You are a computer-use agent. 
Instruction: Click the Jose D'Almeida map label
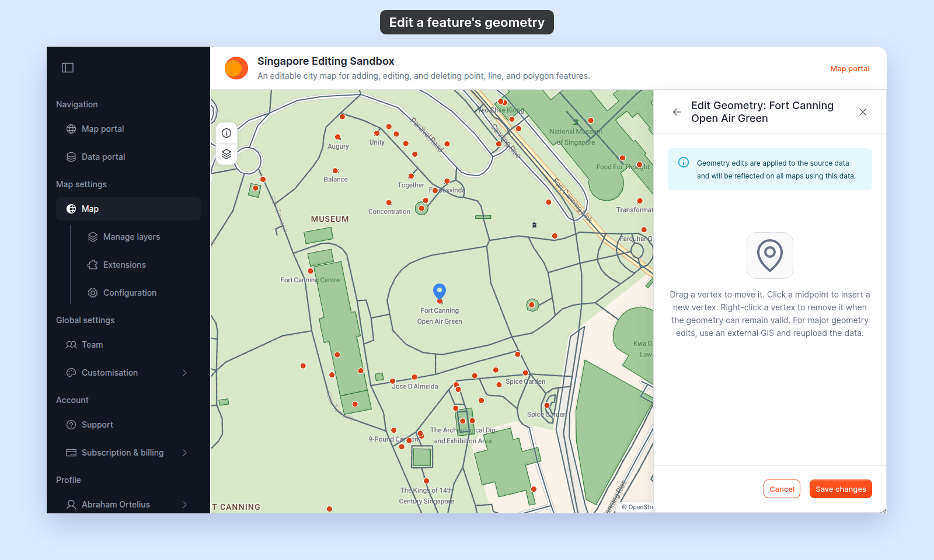415,386
